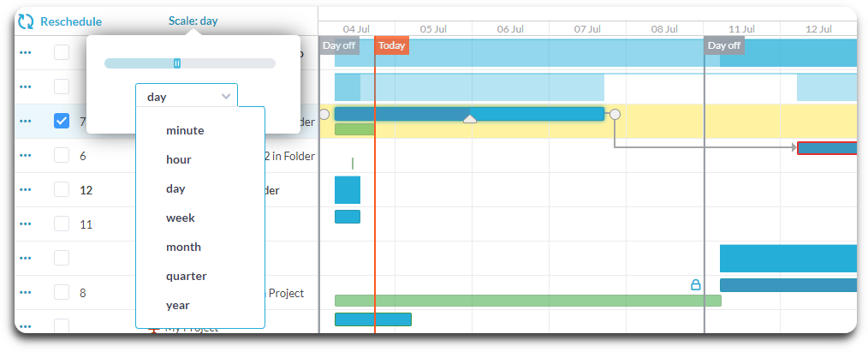Click the left dependency circle on selected bar
Viewport: 868px width, 352px height.
coord(324,114)
